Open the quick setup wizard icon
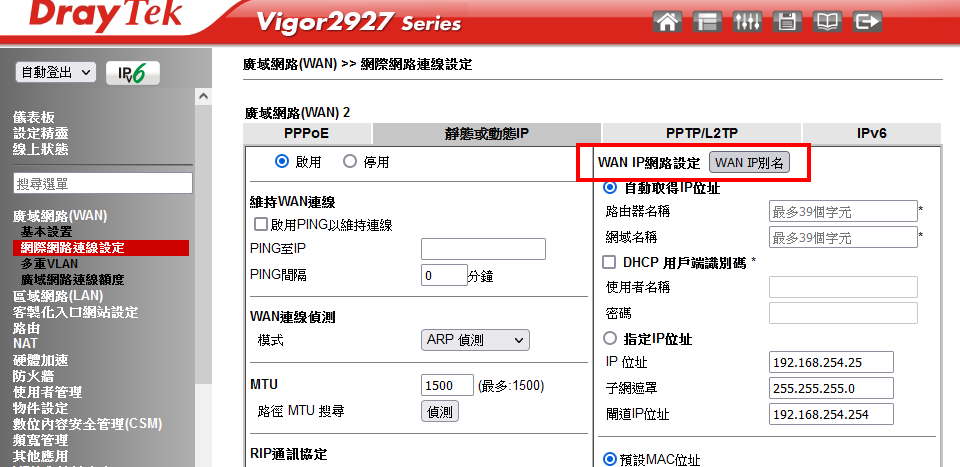 [708, 22]
